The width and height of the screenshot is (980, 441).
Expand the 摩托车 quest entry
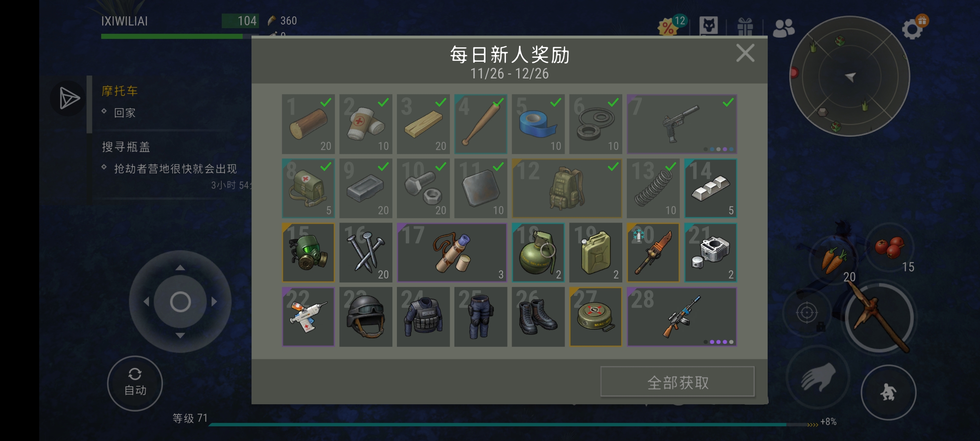tap(120, 91)
